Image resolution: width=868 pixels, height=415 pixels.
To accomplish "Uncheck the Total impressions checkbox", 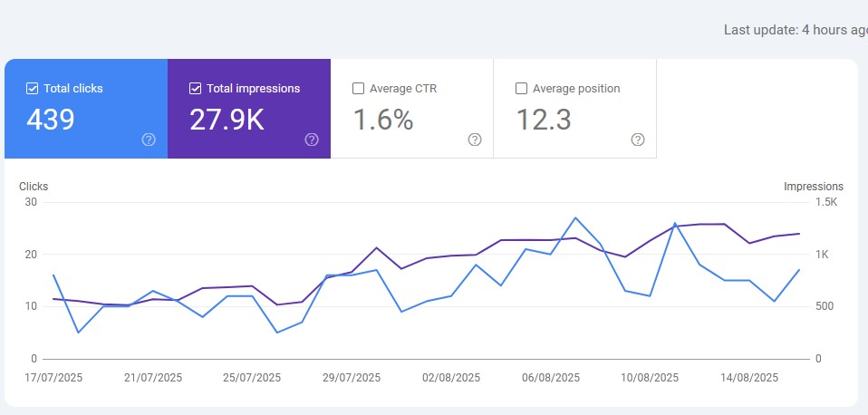I will coord(195,89).
